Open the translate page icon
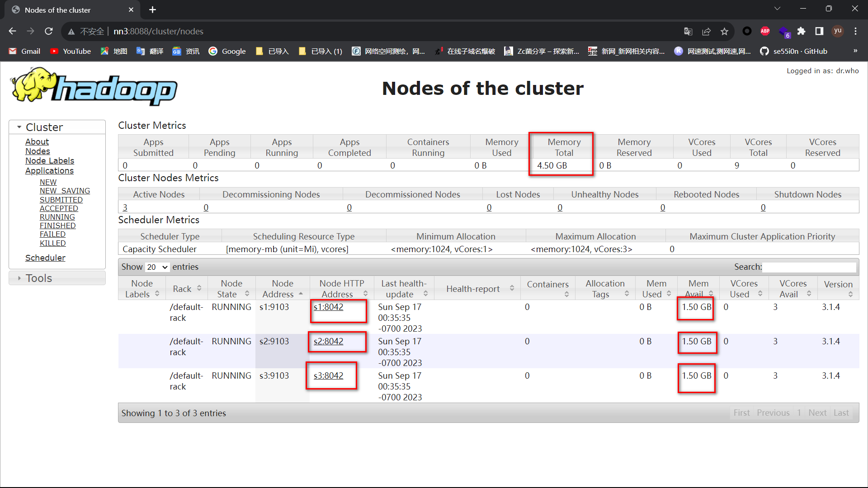Screen dimensions: 868x488 point(688,31)
